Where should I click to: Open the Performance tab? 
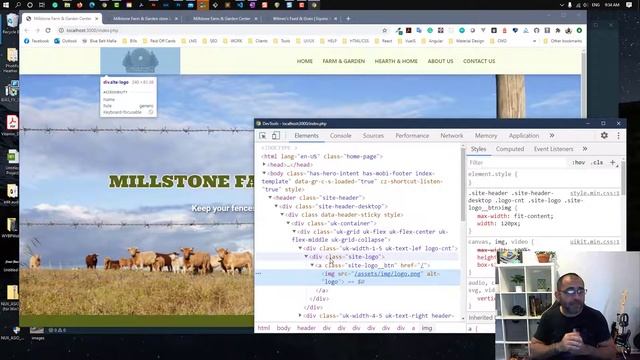(x=412, y=136)
